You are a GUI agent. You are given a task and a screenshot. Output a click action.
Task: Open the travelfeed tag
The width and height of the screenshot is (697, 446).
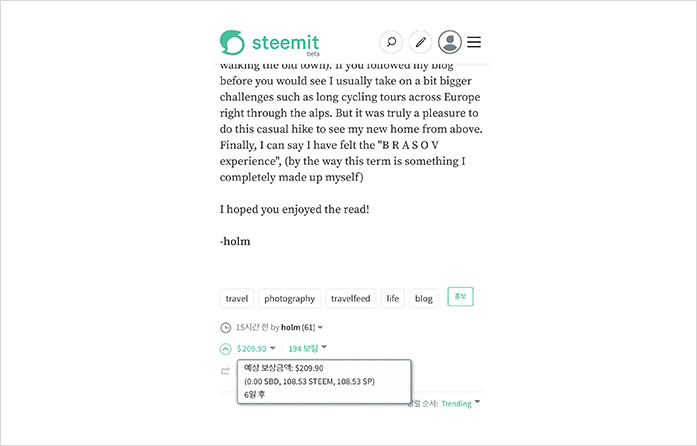[x=350, y=298]
